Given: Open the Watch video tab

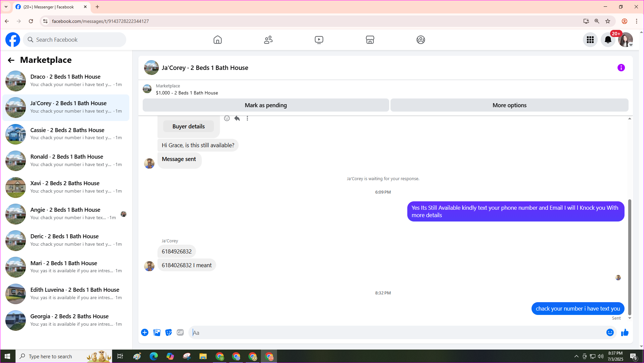Looking at the screenshot, I should (x=319, y=40).
